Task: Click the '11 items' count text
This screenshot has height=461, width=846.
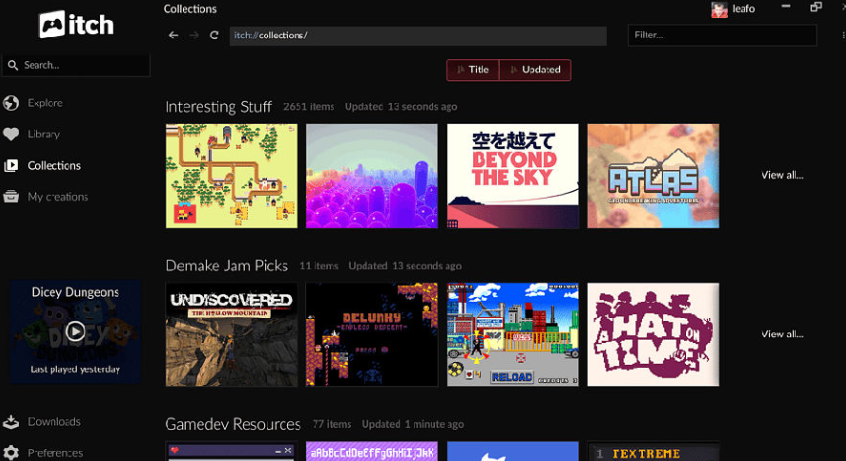Action: click(319, 266)
